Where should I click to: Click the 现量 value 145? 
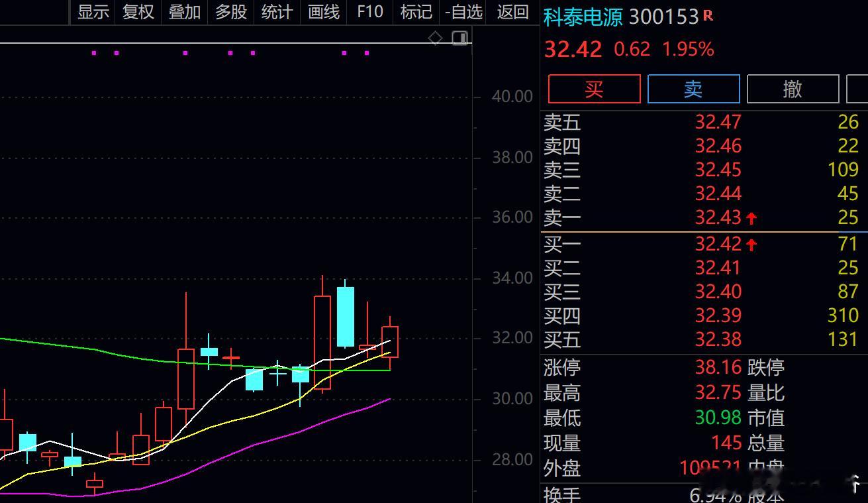coord(727,443)
